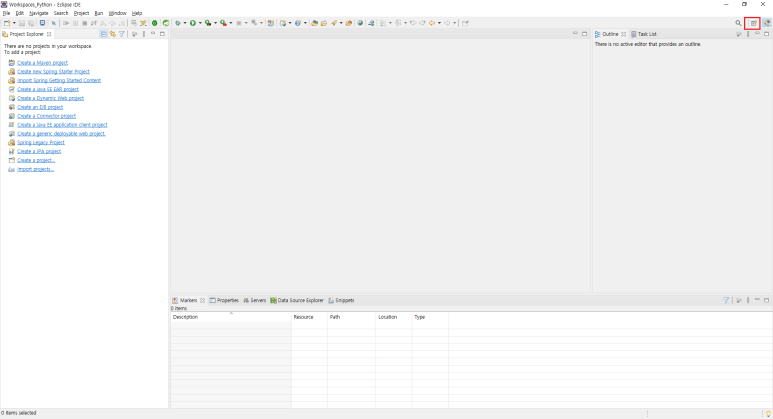Open the Search menu
The width and height of the screenshot is (773, 419).
[x=61, y=13]
